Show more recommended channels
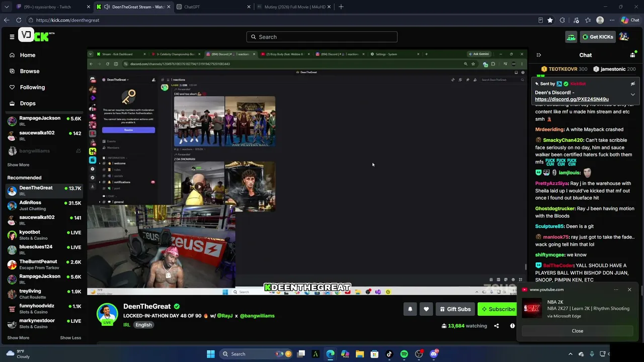Screen dimensions: 644x362 [18, 338]
